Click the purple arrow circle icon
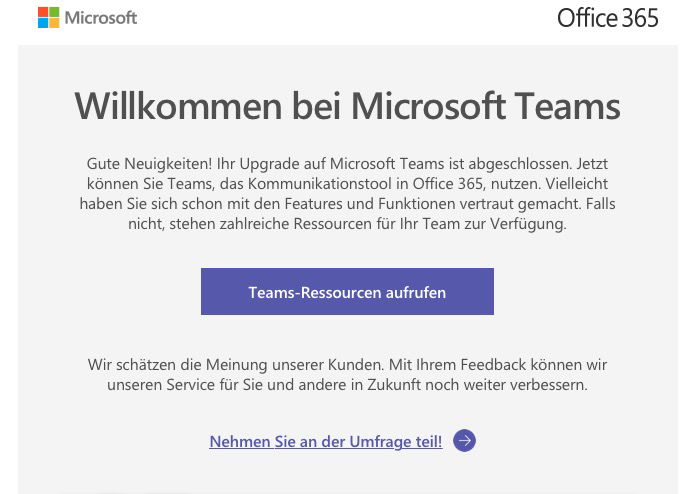The image size is (686, 494). [464, 440]
